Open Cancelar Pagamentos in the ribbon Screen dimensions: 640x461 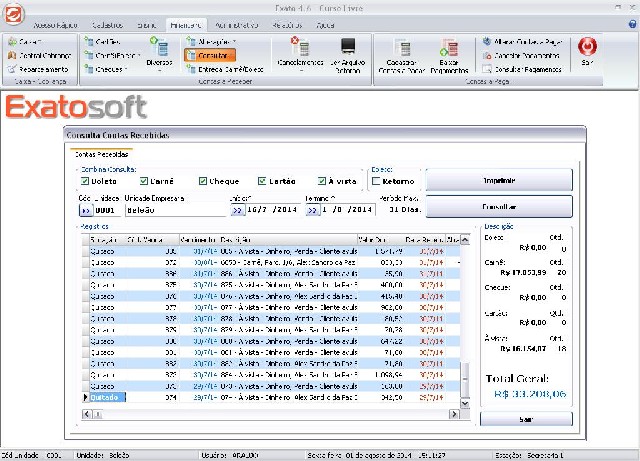[x=521, y=55]
